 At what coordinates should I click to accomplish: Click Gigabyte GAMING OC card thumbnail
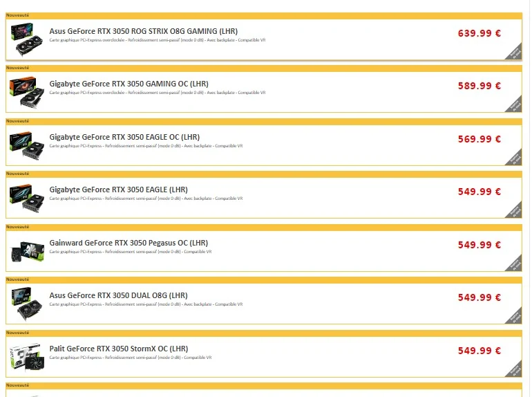pyautogui.click(x=27, y=92)
